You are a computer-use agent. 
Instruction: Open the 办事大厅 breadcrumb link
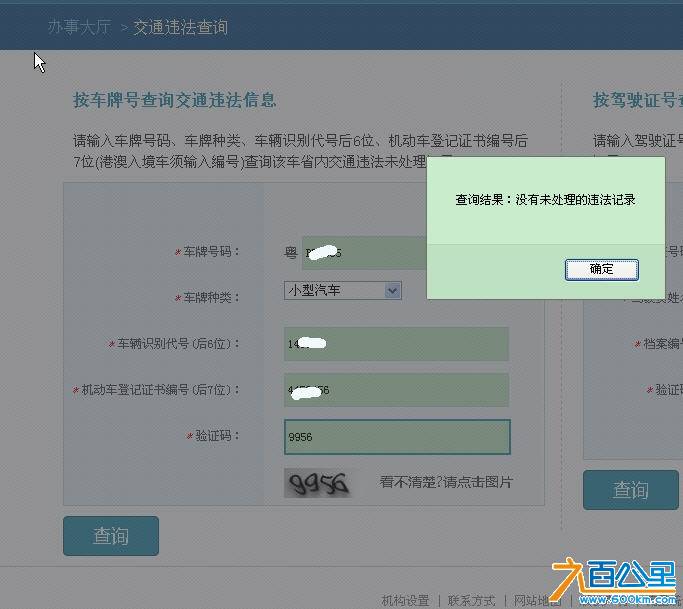point(79,27)
